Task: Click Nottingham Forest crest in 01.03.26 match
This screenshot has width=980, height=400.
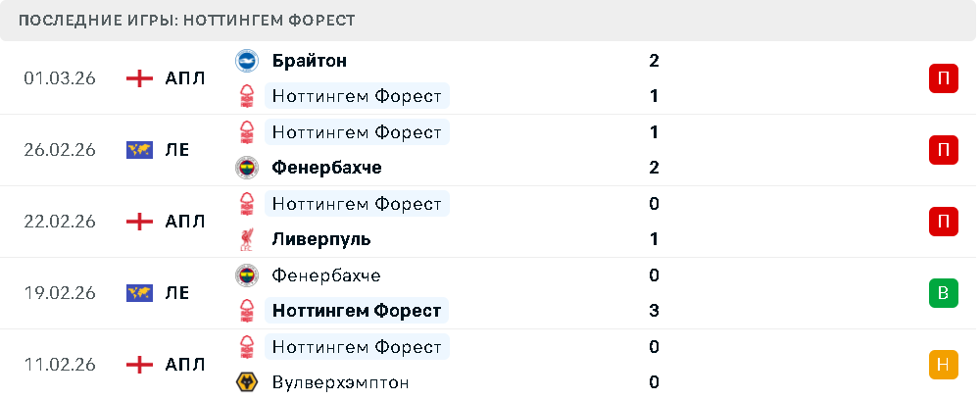Action: pyautogui.click(x=247, y=96)
